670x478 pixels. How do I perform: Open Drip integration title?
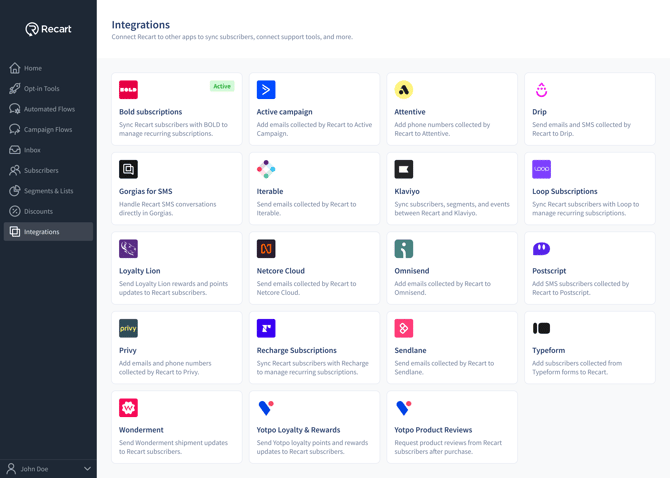539,112
